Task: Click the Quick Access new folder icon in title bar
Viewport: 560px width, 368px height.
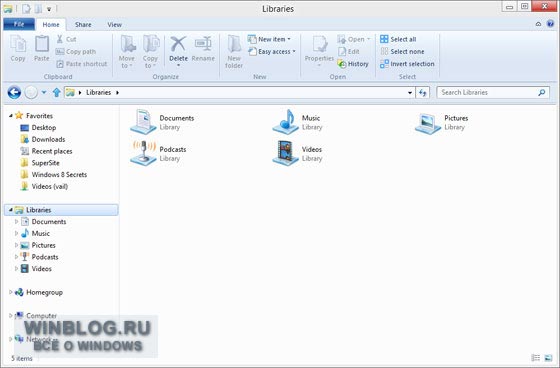Action: [x=38, y=8]
